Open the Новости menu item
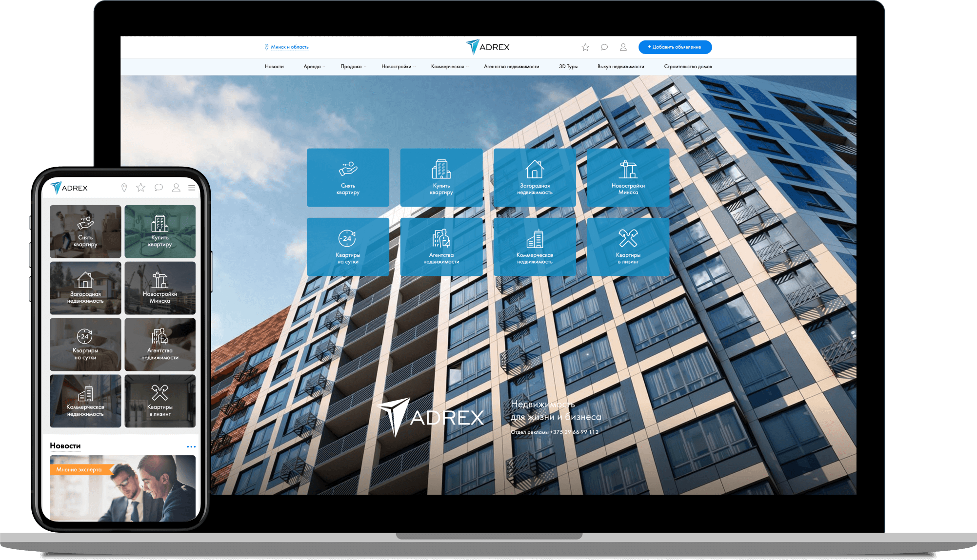 pyautogui.click(x=274, y=67)
